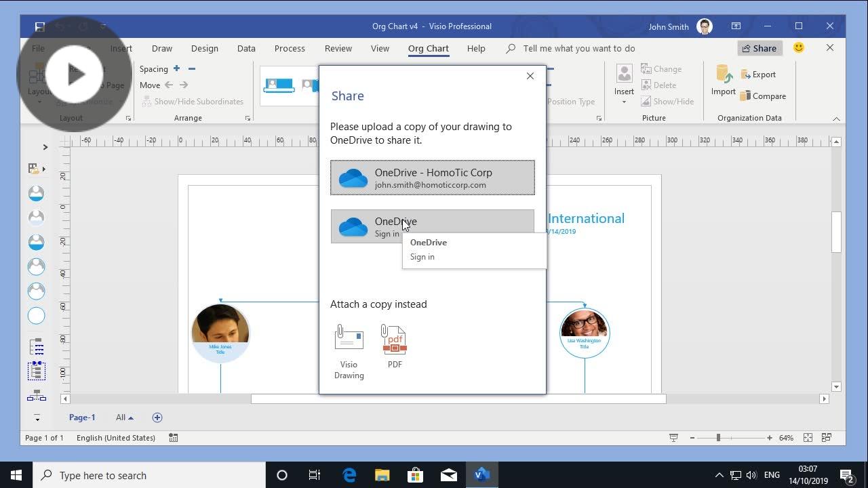Click the Share button near the ribbon

[759, 48]
